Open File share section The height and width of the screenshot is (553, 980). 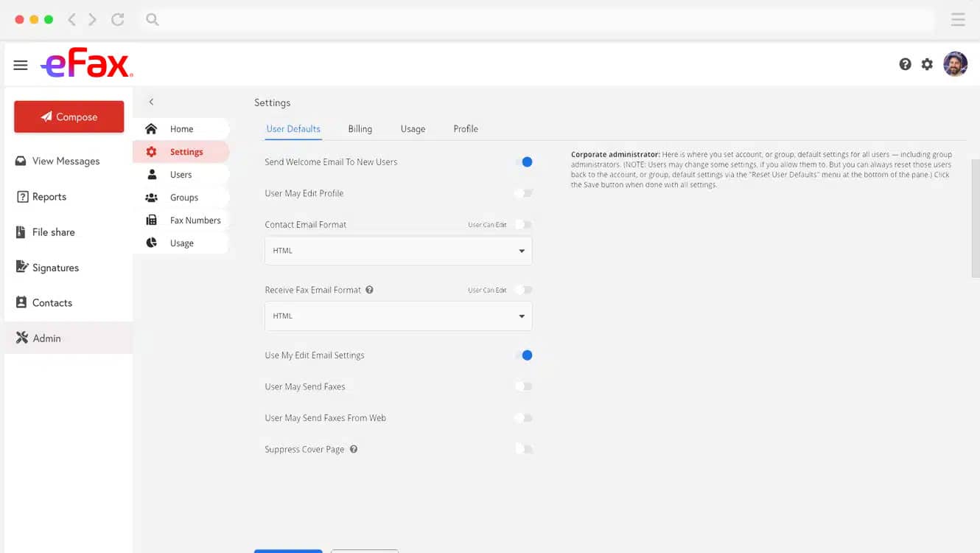pos(53,232)
